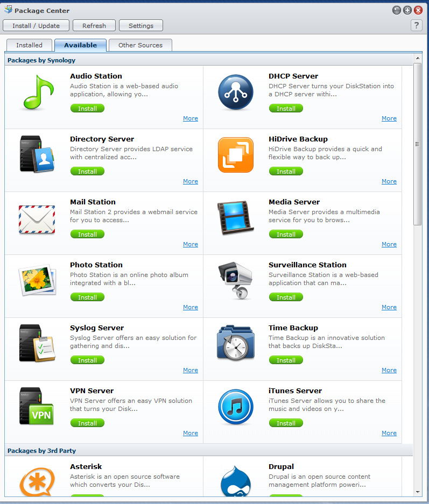Click the Drupal package title
The height and width of the screenshot is (504, 429).
281,466
